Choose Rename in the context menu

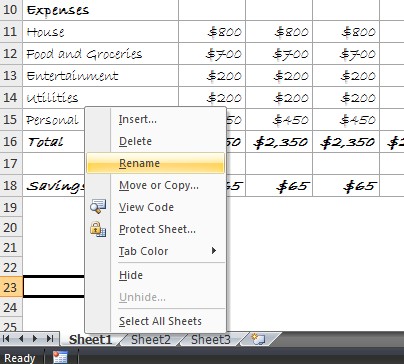click(x=155, y=163)
